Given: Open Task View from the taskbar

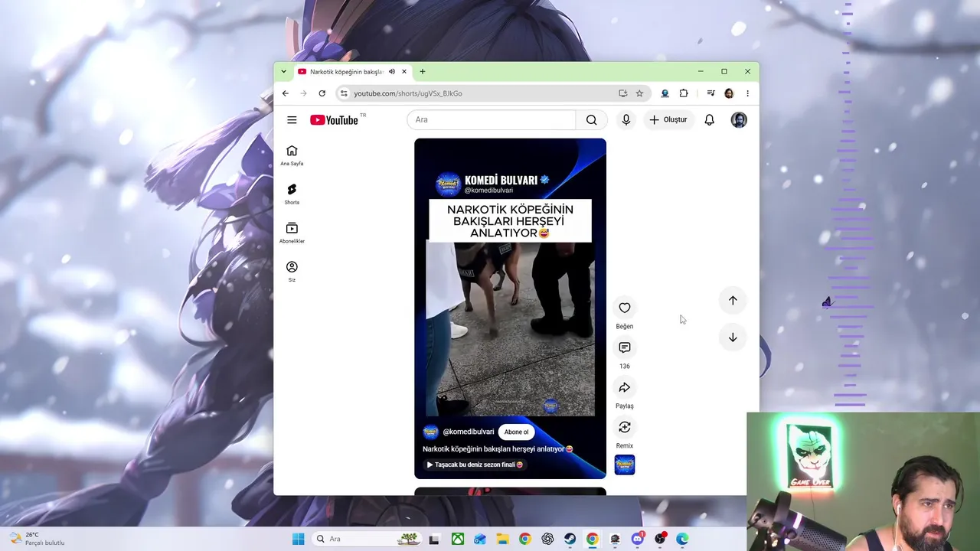Looking at the screenshot, I should coord(434,539).
